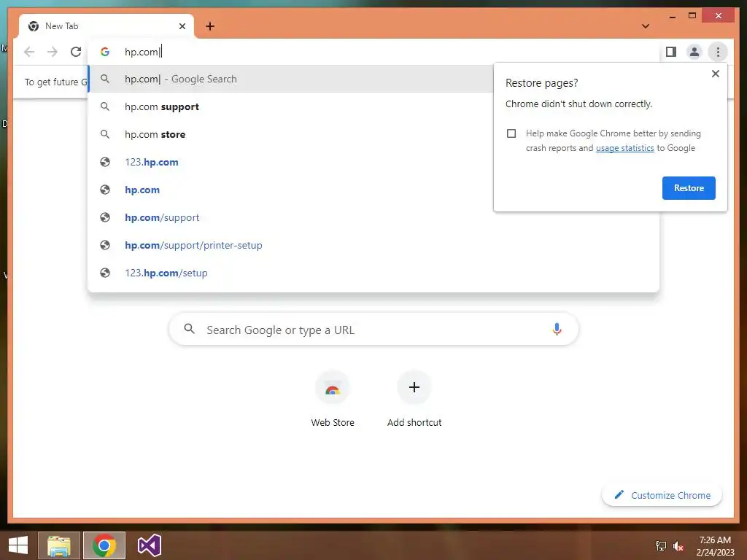Screen dimensions: 747x560
Task: Go back using the back arrow
Action: point(29,52)
